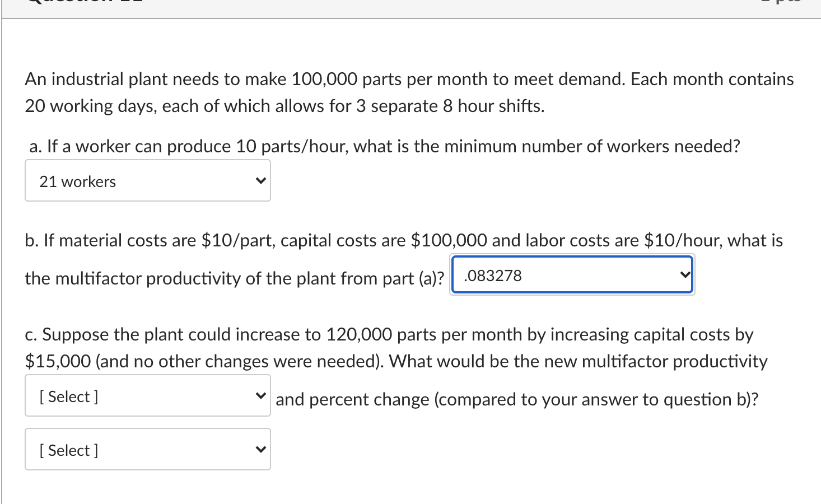Viewport: 821px width, 504px height.
Task: Click the chevron on the second [Select] dropdown
Action: tap(260, 449)
